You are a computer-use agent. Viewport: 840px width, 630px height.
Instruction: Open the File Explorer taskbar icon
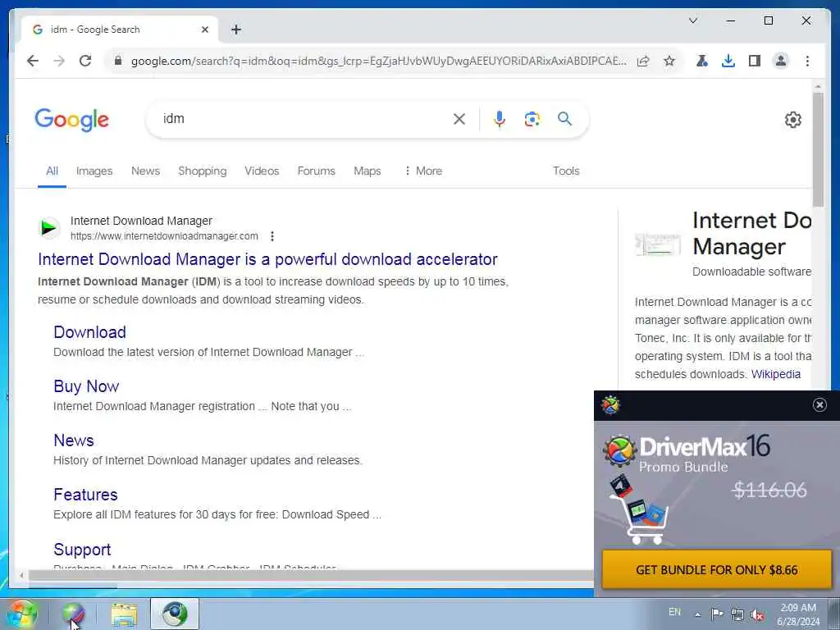tap(125, 614)
